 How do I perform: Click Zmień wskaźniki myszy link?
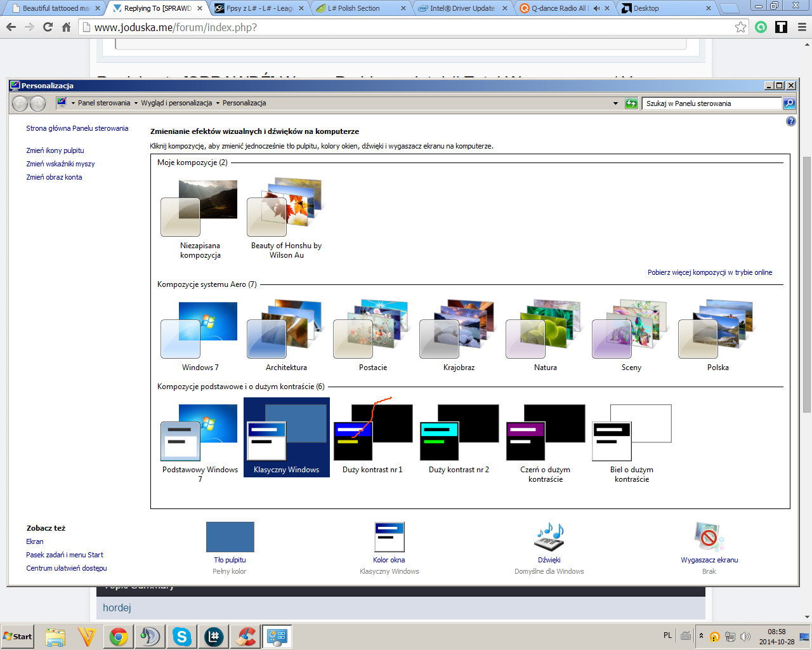(60, 164)
